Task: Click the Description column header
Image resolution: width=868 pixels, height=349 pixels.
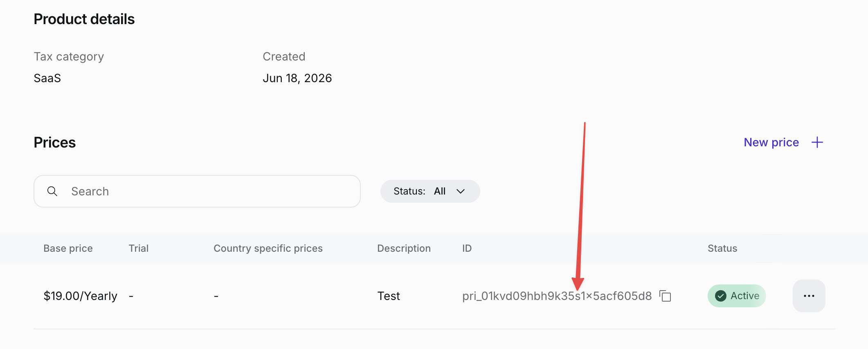Action: pyautogui.click(x=404, y=248)
